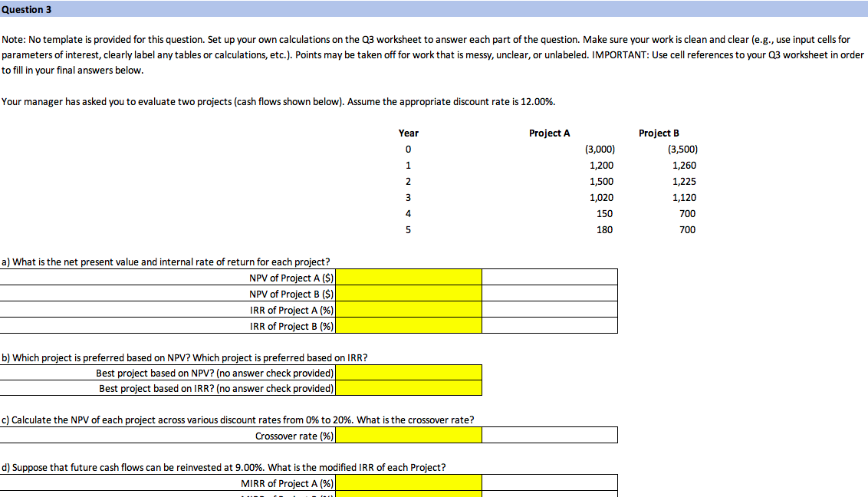Click the answer check cell beside MIRR of Project A
868x497 pixels.
[x=550, y=483]
